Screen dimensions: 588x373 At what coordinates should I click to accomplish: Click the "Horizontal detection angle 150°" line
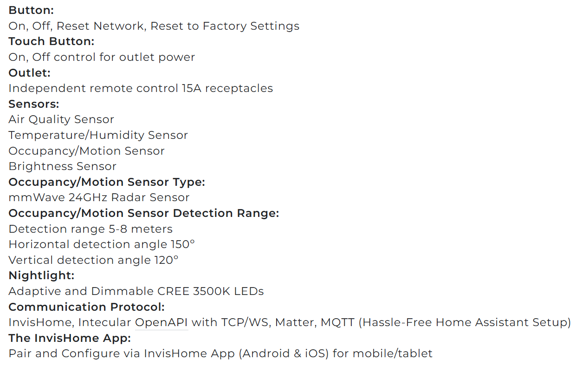click(x=102, y=244)
